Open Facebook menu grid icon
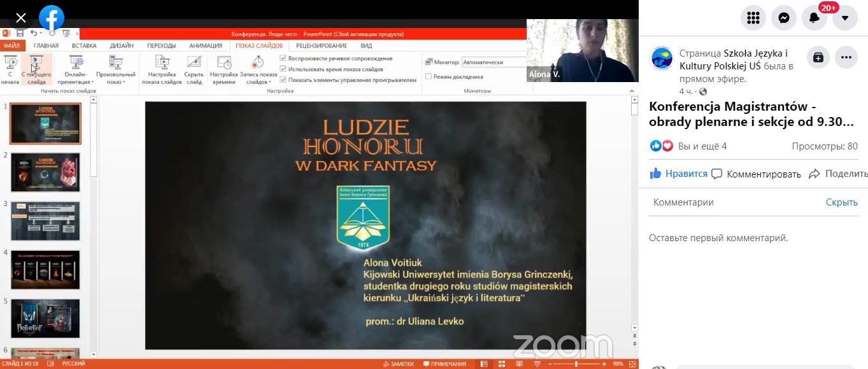Screen dimensions: 868x369 (x=753, y=18)
